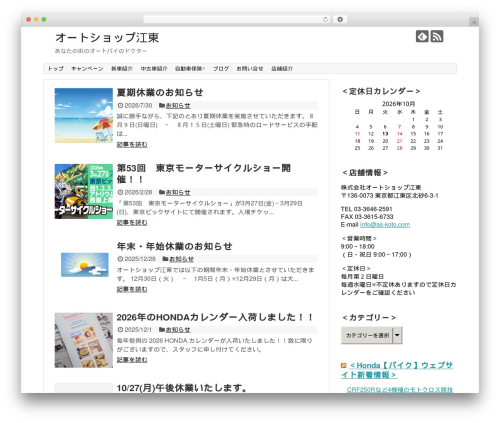Click お知らせ category on 2025/12/1 post
The height and width of the screenshot is (423, 500).
point(178,330)
